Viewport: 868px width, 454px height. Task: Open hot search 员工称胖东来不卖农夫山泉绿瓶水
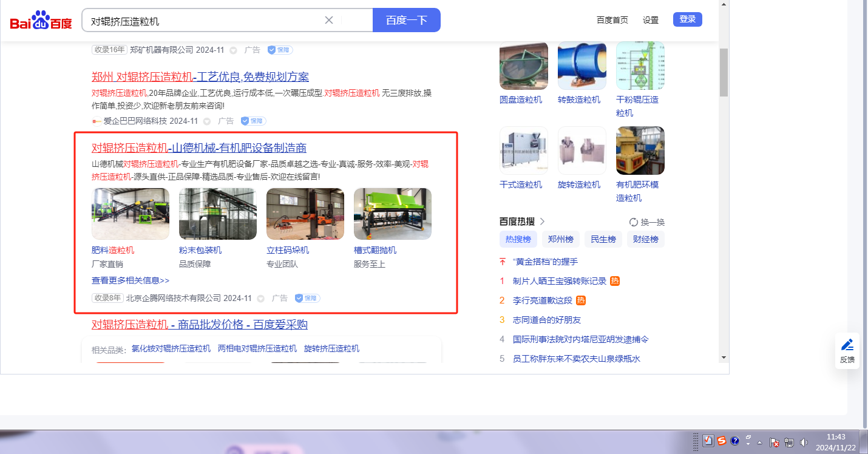click(x=577, y=359)
